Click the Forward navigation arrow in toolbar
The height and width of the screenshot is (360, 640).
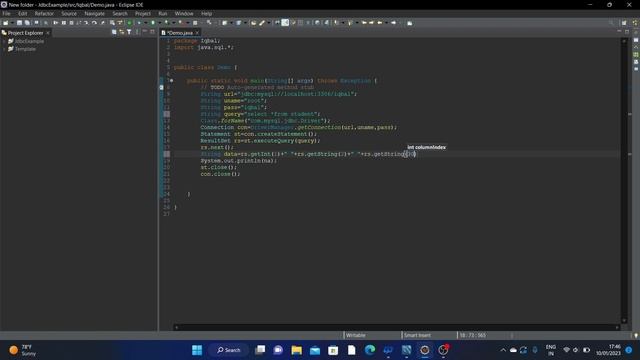[393, 23]
